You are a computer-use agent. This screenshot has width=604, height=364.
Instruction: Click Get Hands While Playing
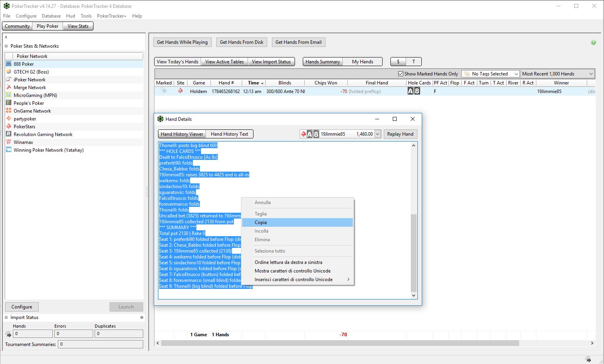point(182,42)
